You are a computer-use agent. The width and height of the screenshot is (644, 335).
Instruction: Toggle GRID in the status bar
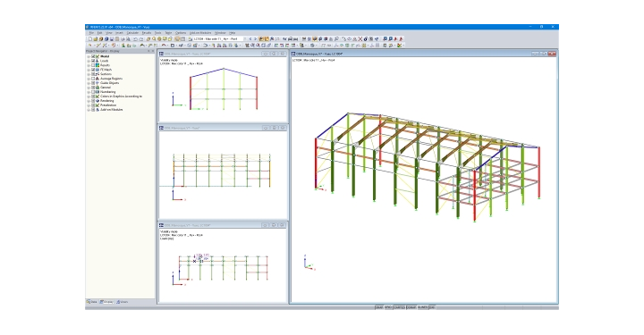click(x=388, y=307)
